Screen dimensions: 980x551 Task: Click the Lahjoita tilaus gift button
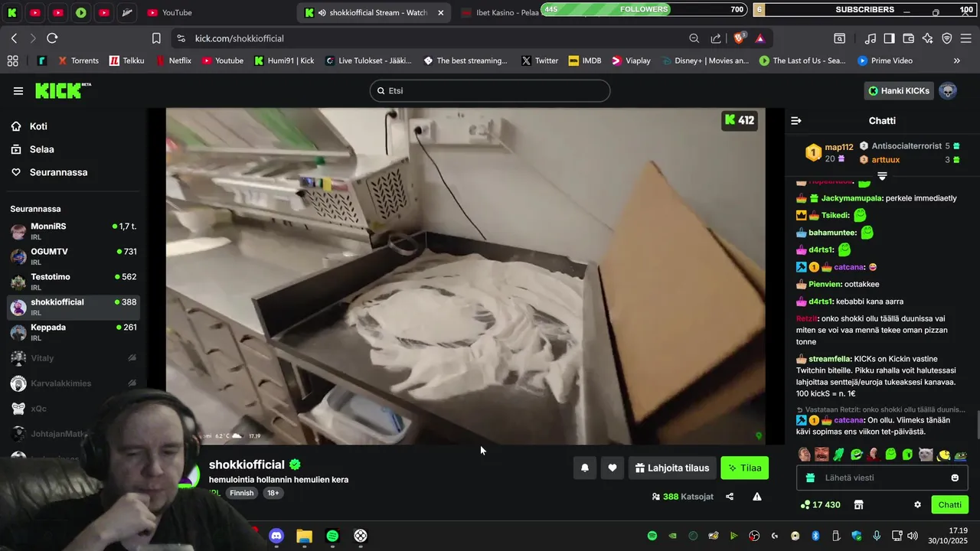click(x=672, y=468)
